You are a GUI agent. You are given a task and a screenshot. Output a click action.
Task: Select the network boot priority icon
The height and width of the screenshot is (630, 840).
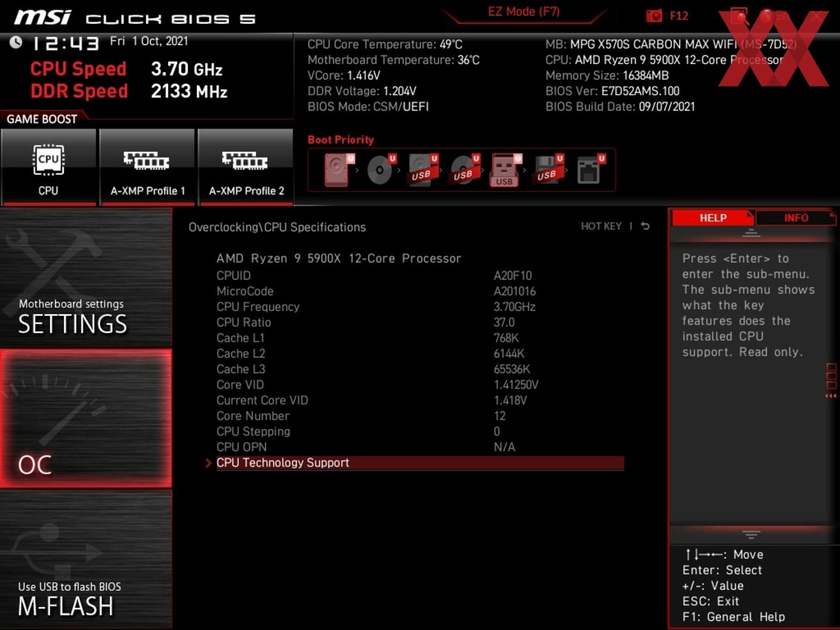coord(590,170)
